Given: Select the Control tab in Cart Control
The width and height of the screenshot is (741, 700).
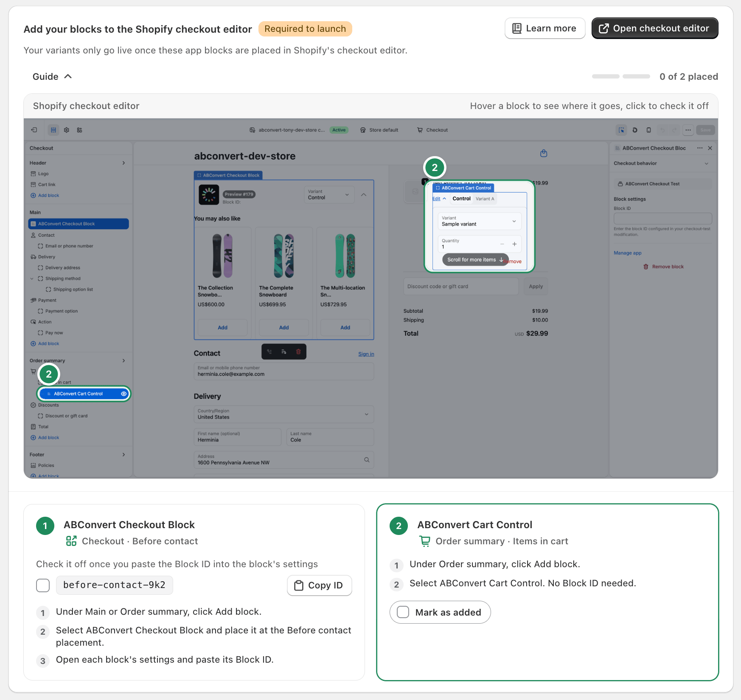Looking at the screenshot, I should click(x=461, y=199).
